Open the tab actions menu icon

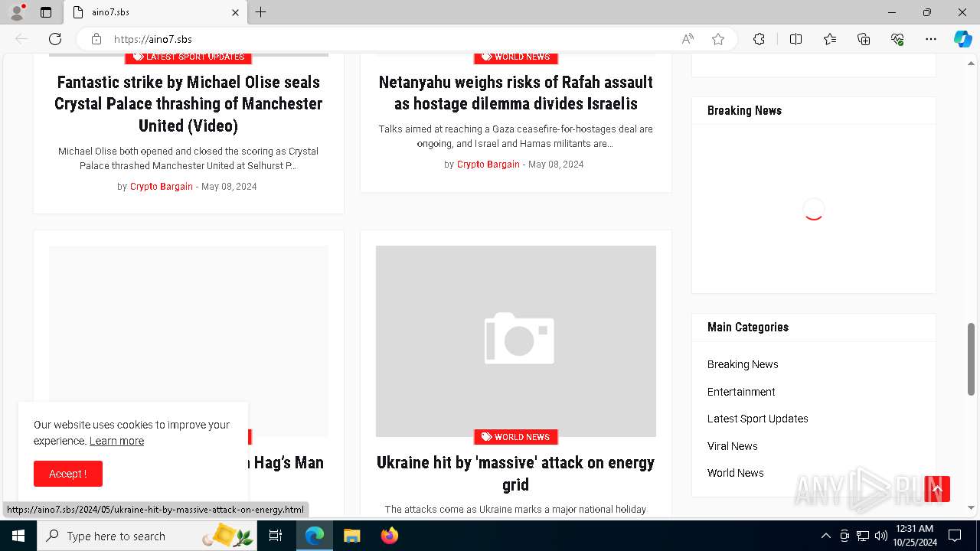click(46, 12)
